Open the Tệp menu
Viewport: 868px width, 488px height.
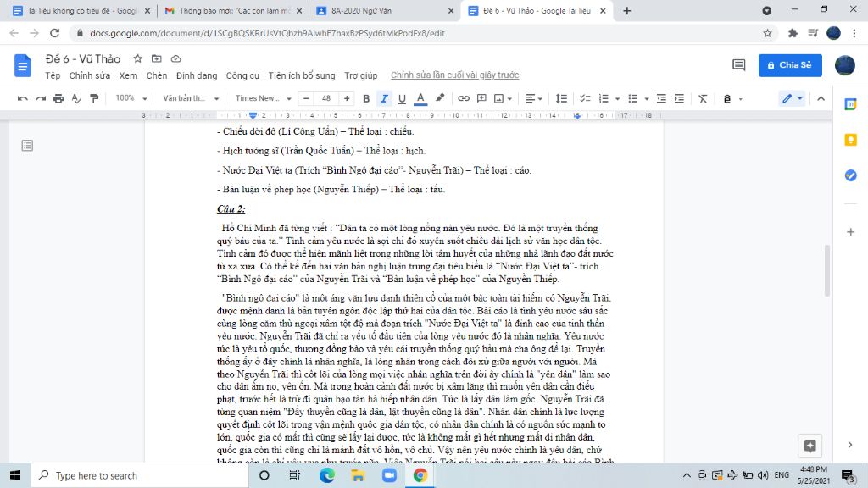pos(53,75)
